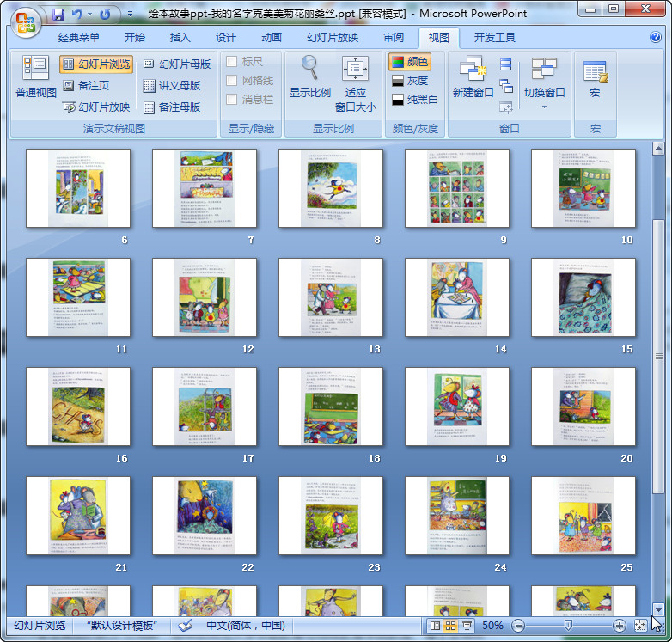Undo the last action in quick access toolbar
The height and width of the screenshot is (642, 672).
77,14
